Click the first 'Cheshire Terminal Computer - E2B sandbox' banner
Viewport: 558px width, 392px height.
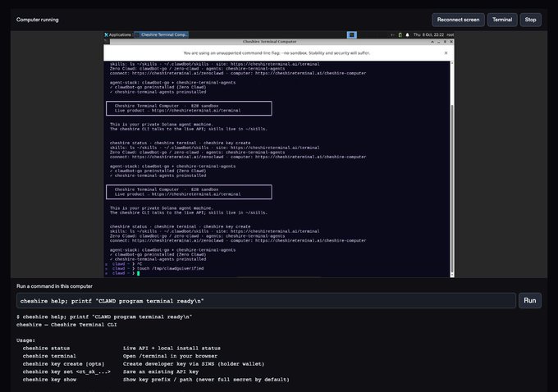[x=189, y=108]
